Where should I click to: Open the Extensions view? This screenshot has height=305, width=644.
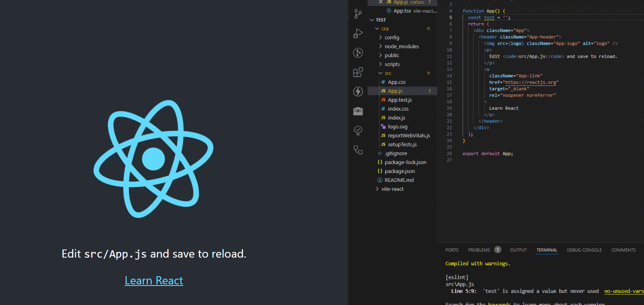(x=358, y=72)
